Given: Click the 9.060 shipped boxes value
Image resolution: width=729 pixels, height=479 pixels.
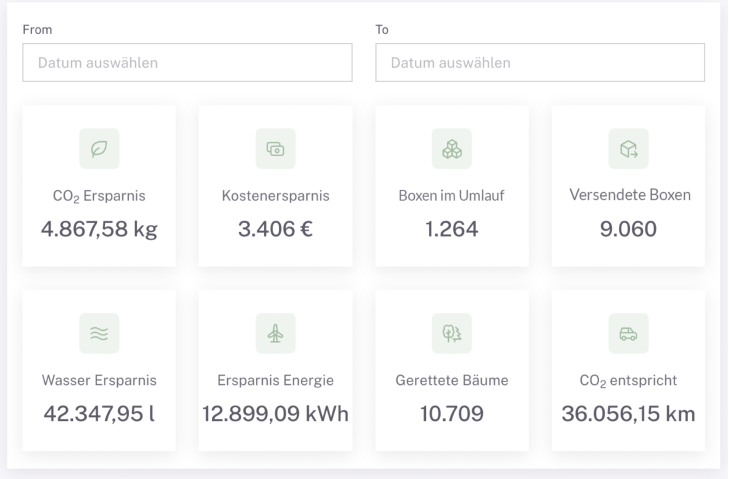Looking at the screenshot, I should [629, 229].
